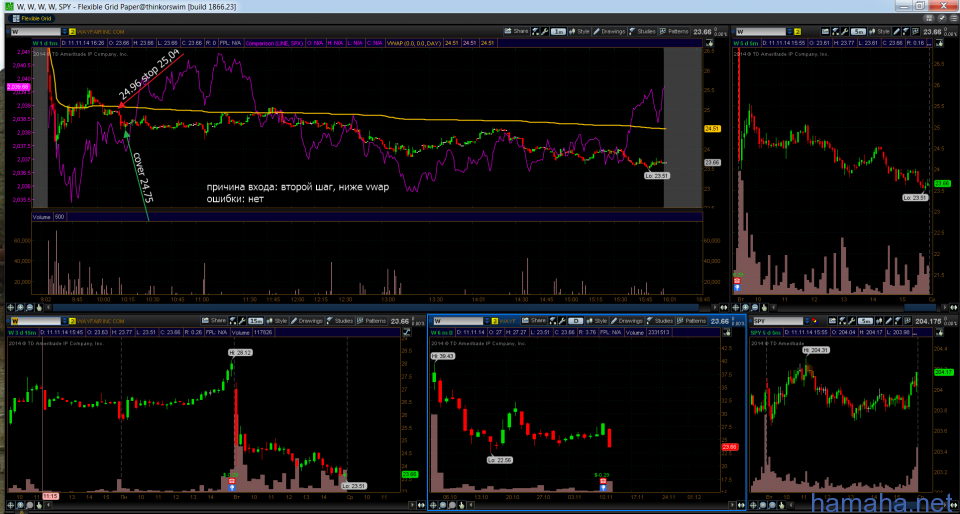Select pan hand tool below daily chart
Image resolution: width=960 pixels, height=514 pixels.
[x=462, y=505]
